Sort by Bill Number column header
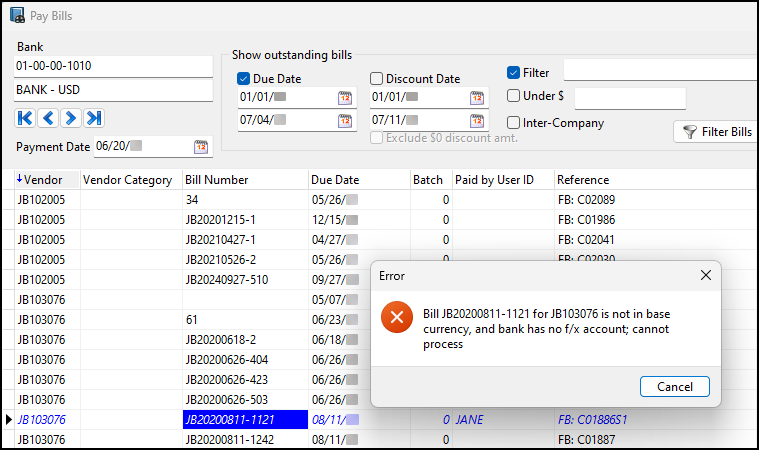This screenshot has width=759, height=450. click(245, 180)
